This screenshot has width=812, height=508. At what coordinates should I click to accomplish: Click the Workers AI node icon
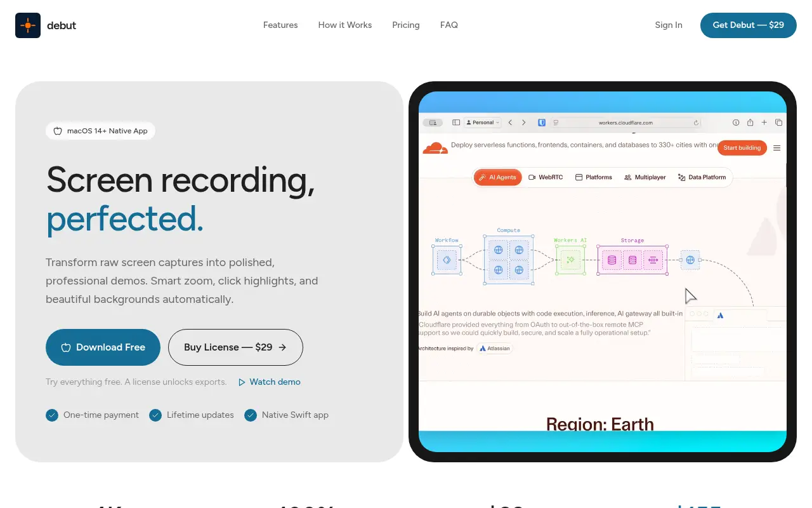(x=570, y=260)
